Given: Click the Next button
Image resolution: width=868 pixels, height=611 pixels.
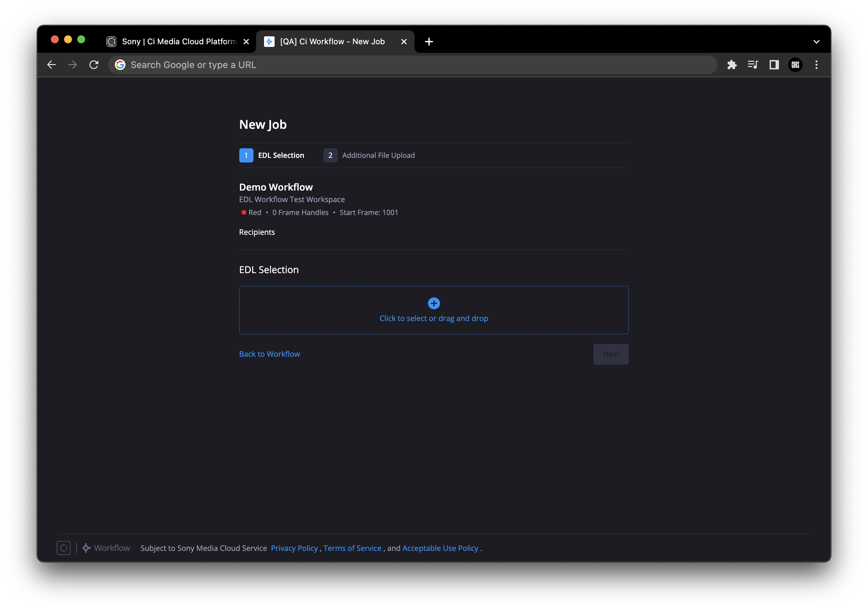Looking at the screenshot, I should 611,354.
